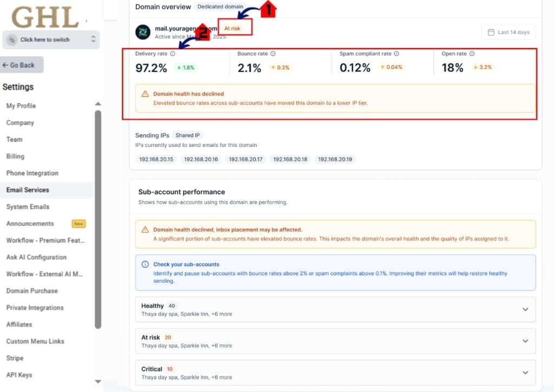Click the Critical count badge 10
The image size is (554, 392).
tap(169, 369)
